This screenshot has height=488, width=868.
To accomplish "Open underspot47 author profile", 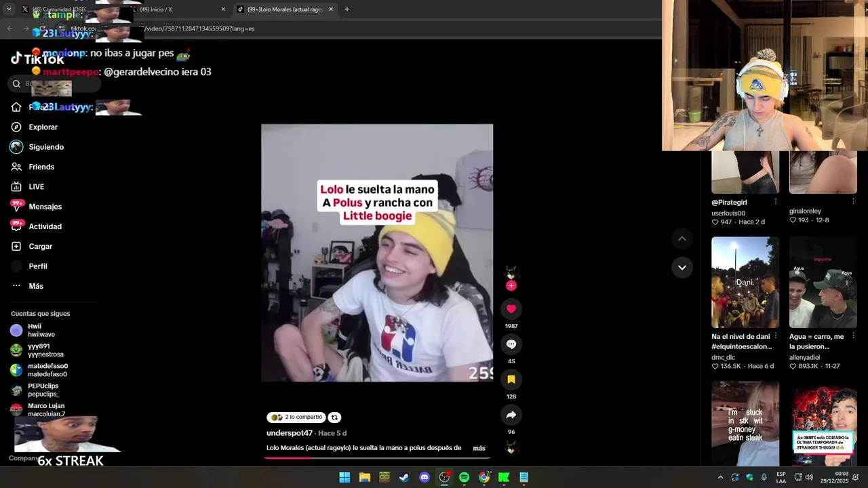I will pyautogui.click(x=290, y=433).
